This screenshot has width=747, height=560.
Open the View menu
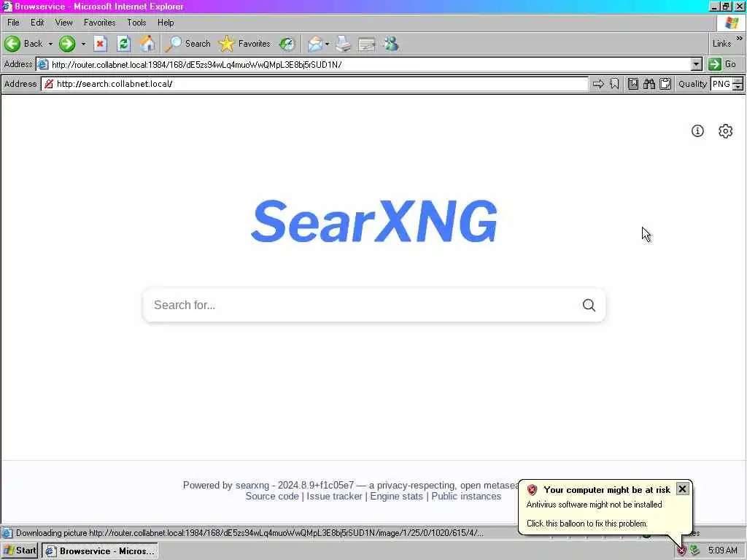tap(64, 23)
